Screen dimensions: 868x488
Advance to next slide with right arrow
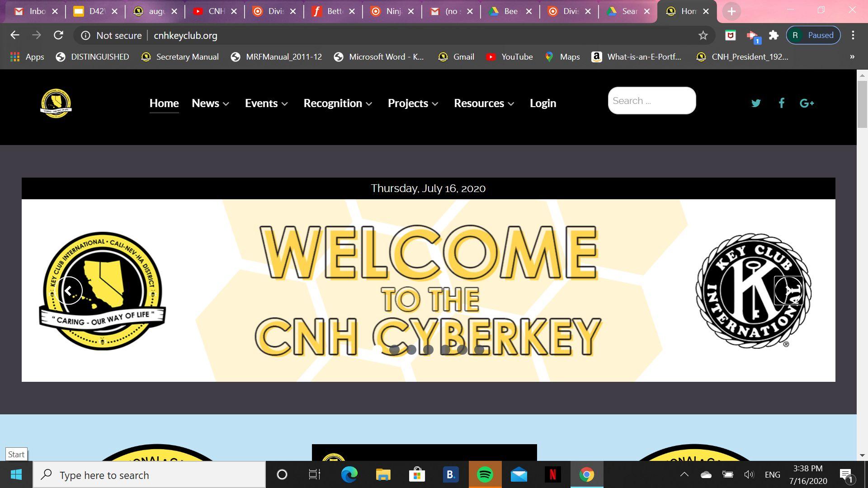(788, 291)
